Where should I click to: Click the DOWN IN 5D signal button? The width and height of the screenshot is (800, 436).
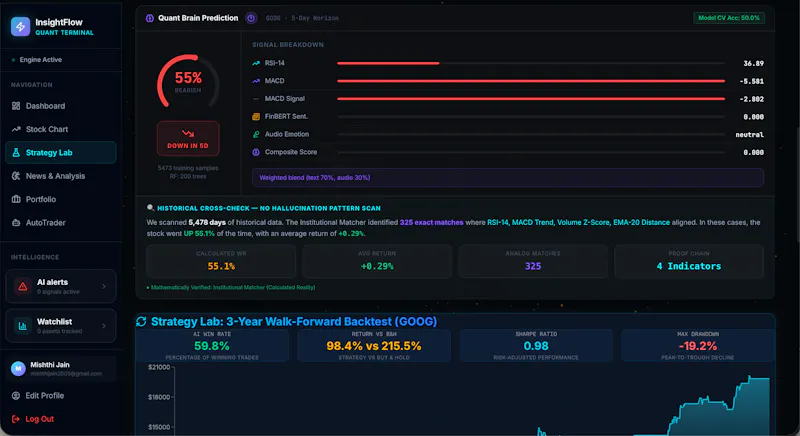[x=188, y=139]
